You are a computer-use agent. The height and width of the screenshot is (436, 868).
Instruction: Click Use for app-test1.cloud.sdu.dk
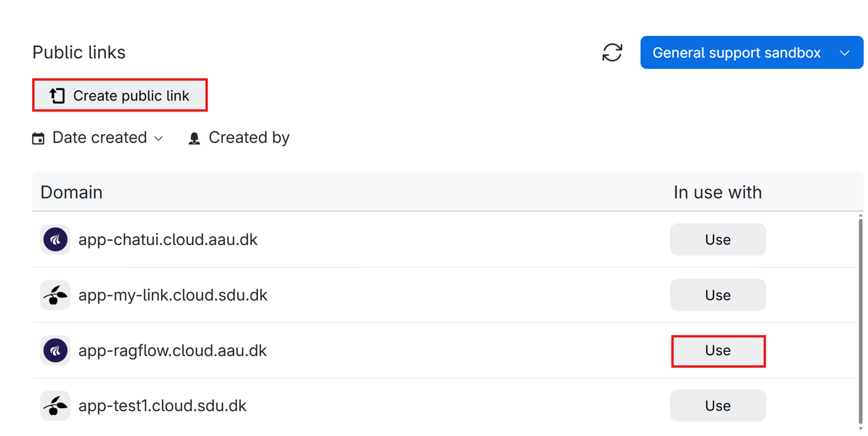pos(718,406)
